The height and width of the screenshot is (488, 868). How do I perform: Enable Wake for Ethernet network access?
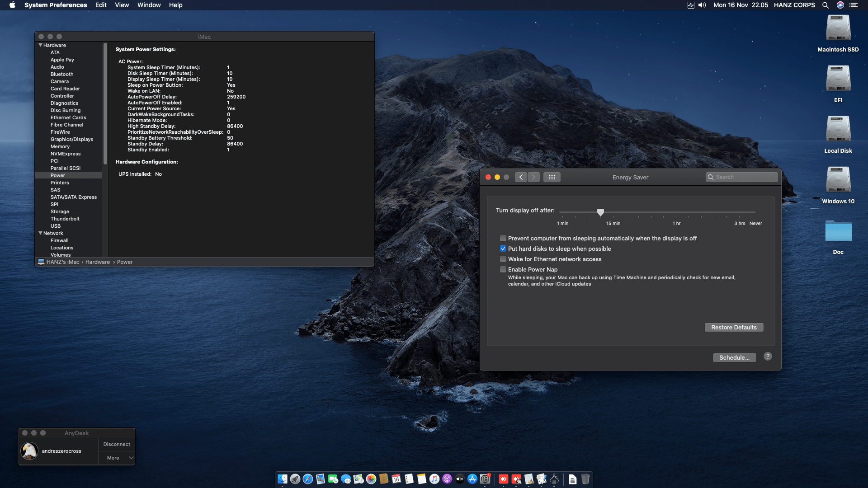tap(503, 259)
